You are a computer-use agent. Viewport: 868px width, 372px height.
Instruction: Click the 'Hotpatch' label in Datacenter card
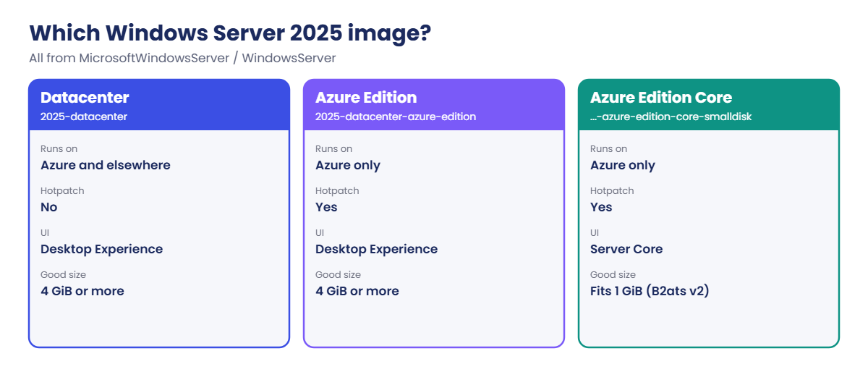pyautogui.click(x=62, y=191)
